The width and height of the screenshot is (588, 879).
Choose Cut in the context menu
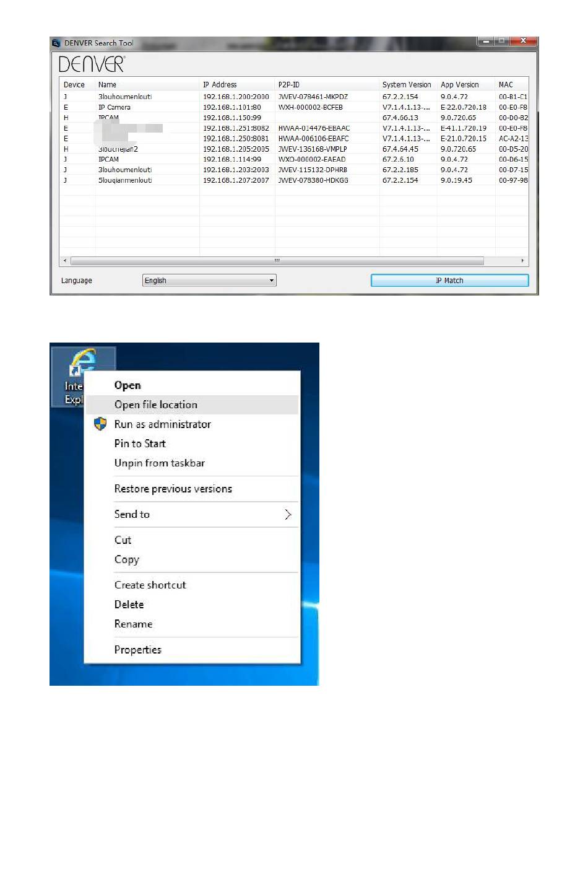123,540
